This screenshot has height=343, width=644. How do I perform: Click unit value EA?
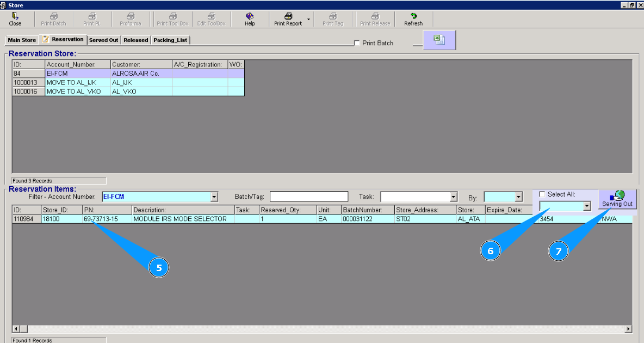coord(329,219)
